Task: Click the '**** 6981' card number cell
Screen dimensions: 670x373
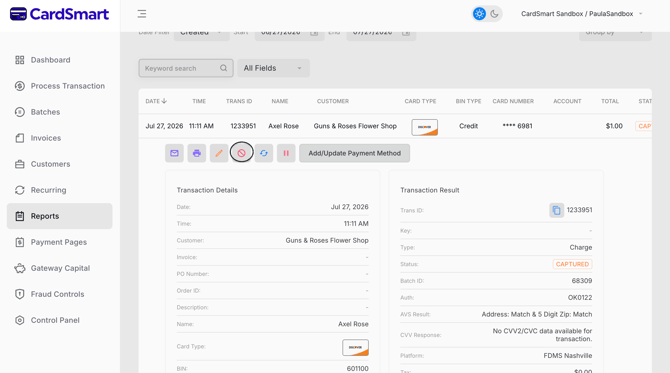Action: [517, 126]
